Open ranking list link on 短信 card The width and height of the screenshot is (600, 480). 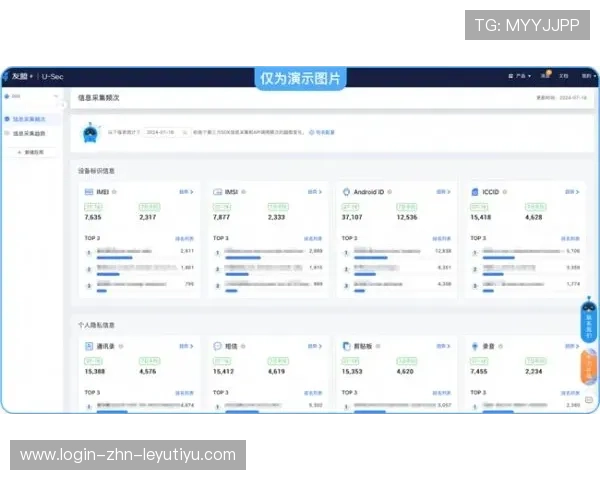coord(313,393)
